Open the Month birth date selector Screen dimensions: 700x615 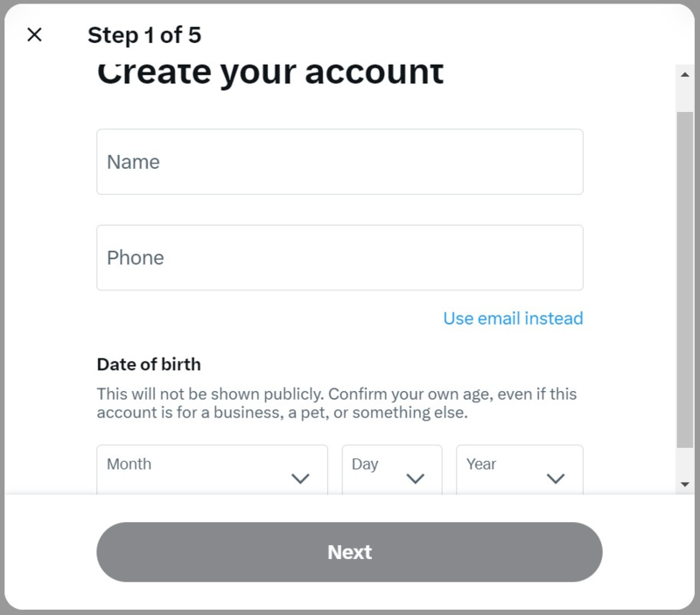click(x=212, y=470)
